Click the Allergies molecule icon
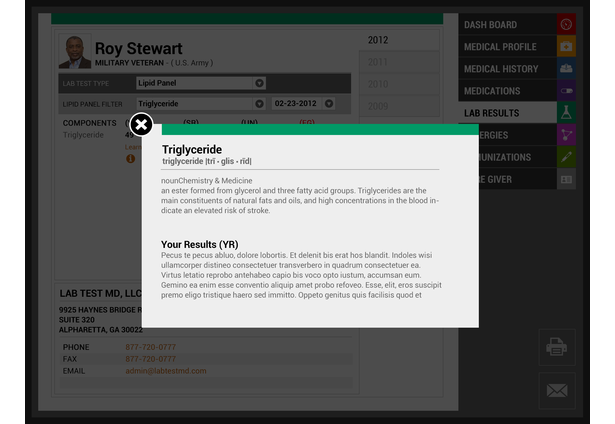The height and width of the screenshot is (424, 615). pos(566,135)
